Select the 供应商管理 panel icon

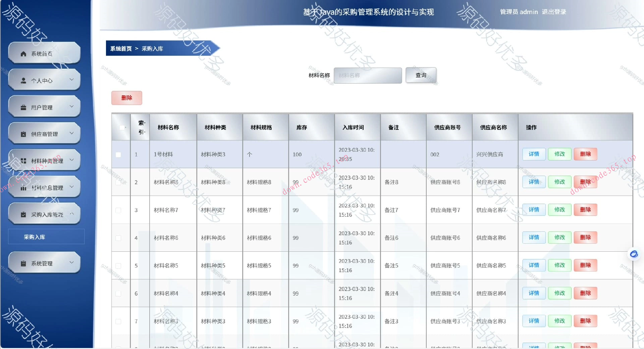23,134
